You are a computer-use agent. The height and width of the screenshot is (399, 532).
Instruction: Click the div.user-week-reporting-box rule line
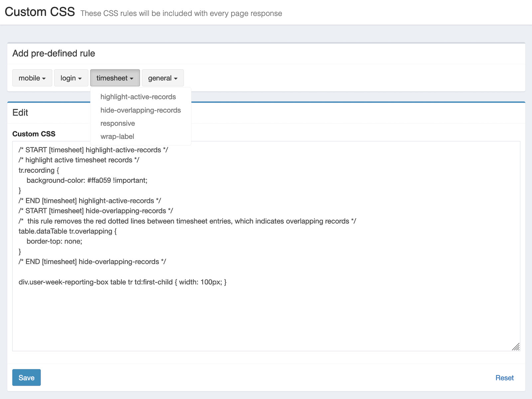point(122,282)
